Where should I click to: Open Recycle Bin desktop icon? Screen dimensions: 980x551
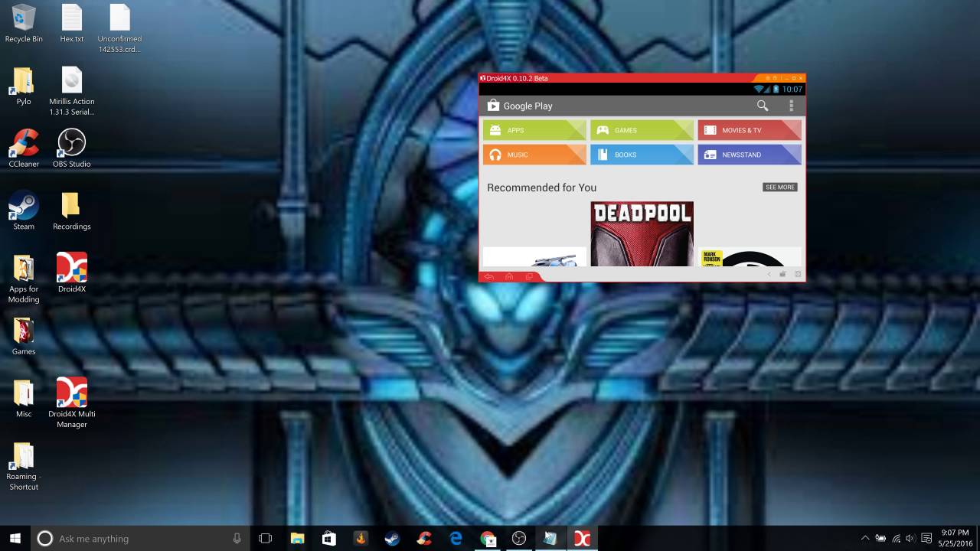click(x=24, y=24)
